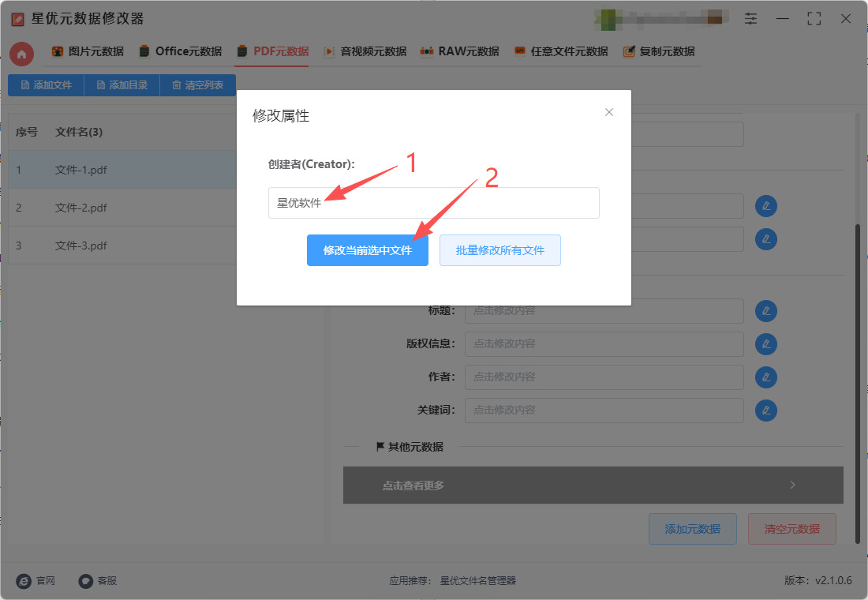
Task: Open recommended app 星优文件名管理器
Action: (477, 580)
